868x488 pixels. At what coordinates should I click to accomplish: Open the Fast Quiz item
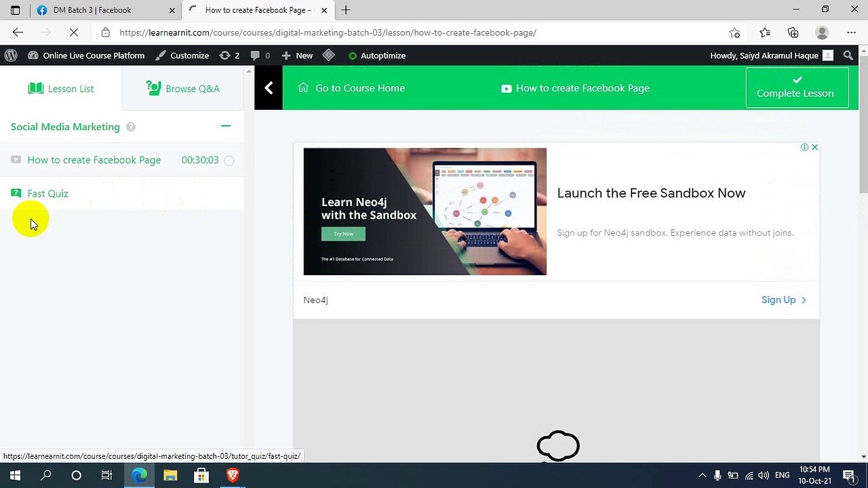point(47,194)
